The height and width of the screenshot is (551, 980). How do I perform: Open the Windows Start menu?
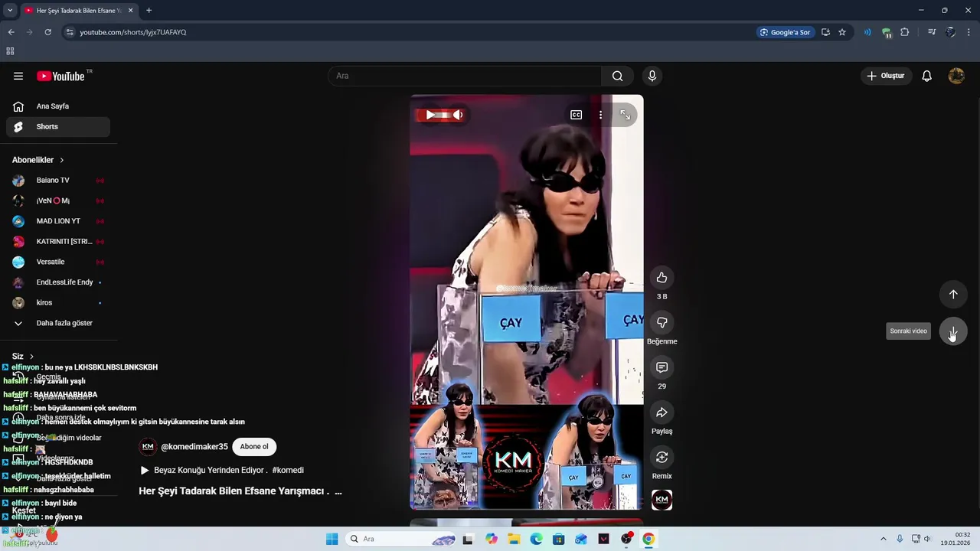[332, 539]
